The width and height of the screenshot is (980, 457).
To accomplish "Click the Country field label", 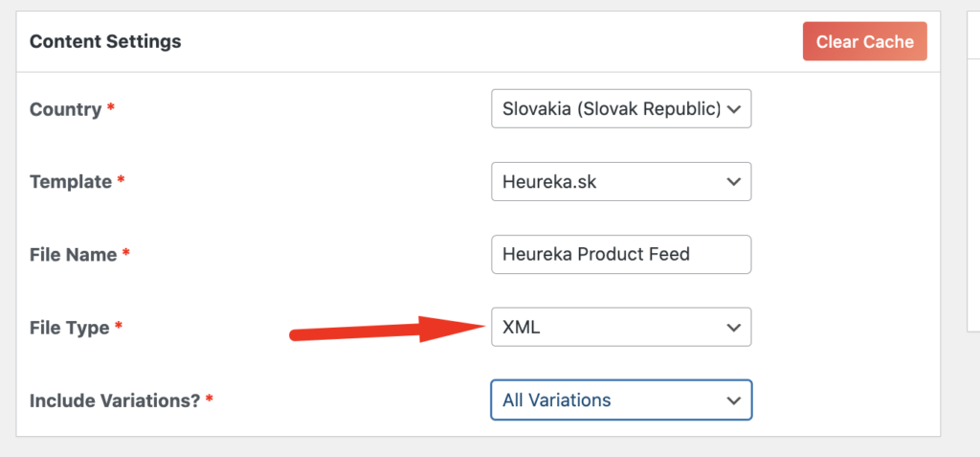I will pyautogui.click(x=66, y=109).
